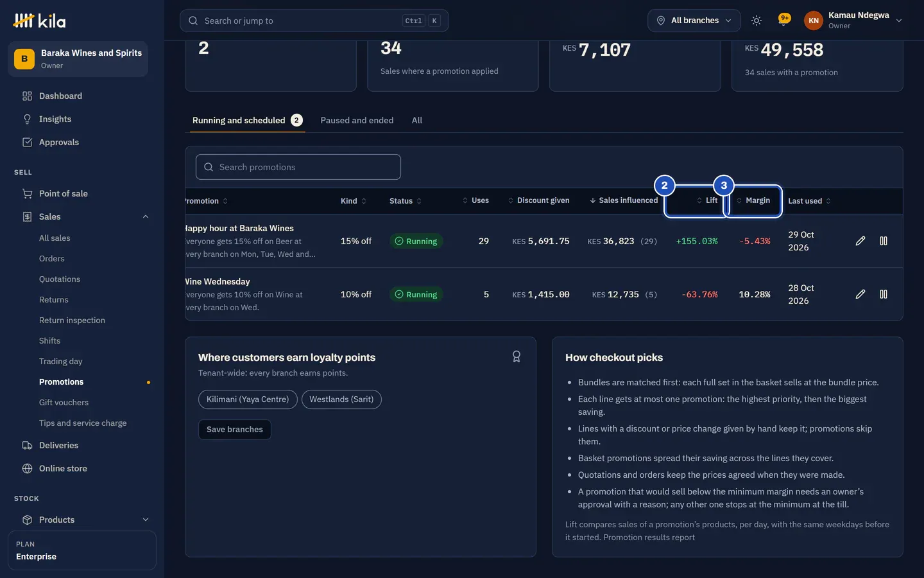Edit the Happy hour at Baraka Wines promotion

[x=860, y=241]
